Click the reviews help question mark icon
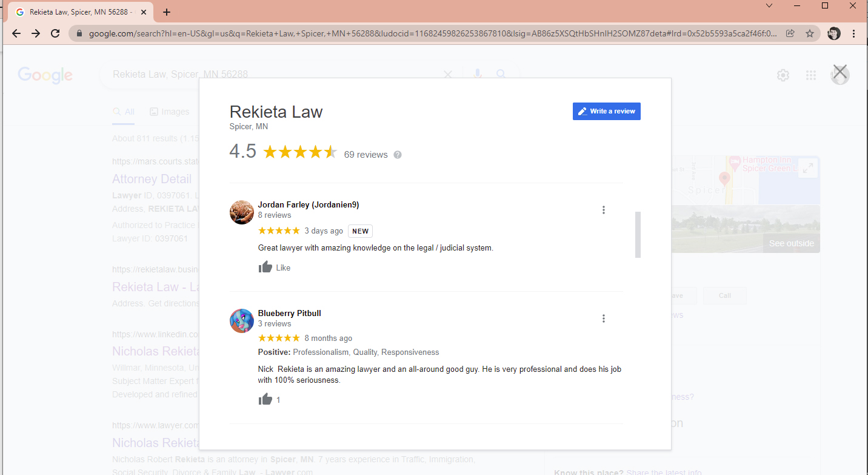Viewport: 868px width, 475px height. click(x=398, y=155)
